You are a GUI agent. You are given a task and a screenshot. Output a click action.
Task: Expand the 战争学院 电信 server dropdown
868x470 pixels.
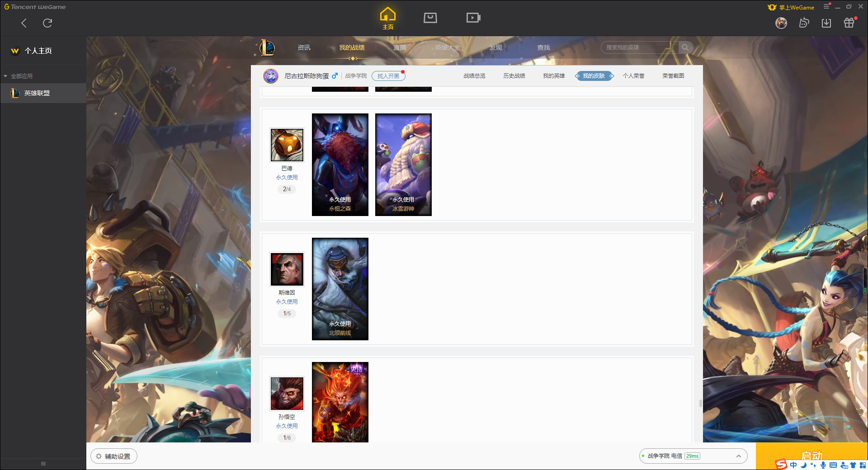[693, 456]
